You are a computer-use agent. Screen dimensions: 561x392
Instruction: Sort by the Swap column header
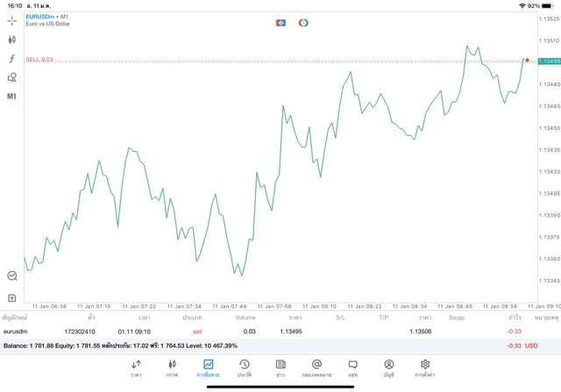pyautogui.click(x=457, y=317)
